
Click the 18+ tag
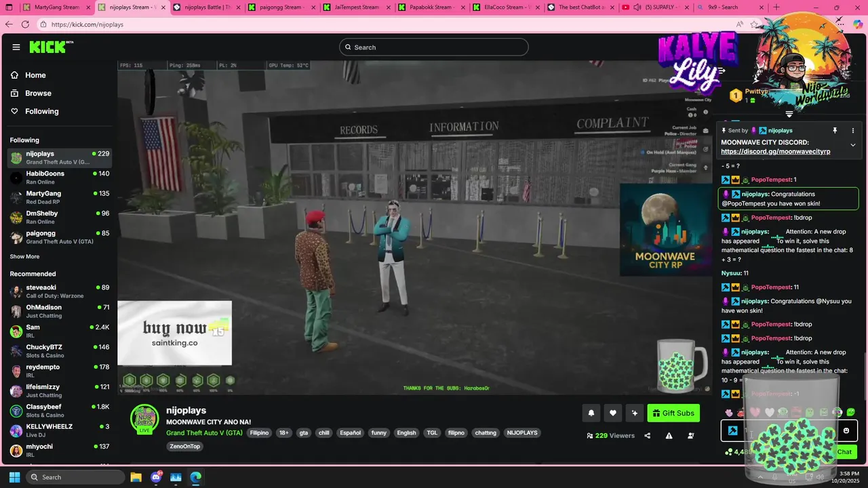tap(283, 432)
